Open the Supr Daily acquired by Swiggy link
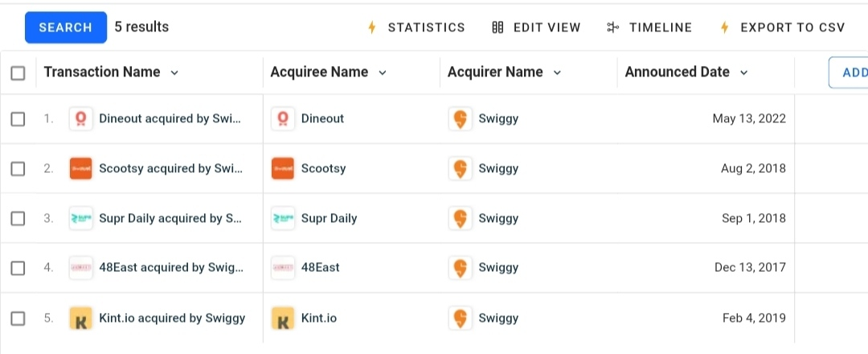Image resolution: width=868 pixels, height=354 pixels. click(170, 218)
